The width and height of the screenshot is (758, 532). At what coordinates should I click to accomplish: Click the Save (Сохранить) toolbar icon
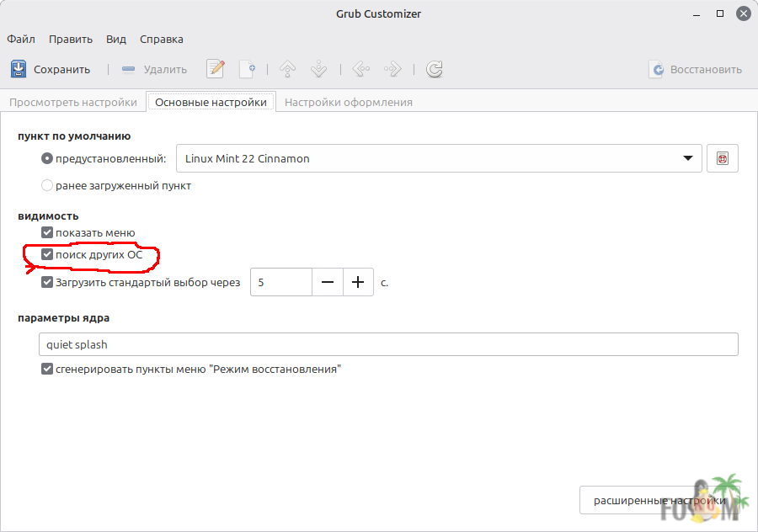point(19,69)
